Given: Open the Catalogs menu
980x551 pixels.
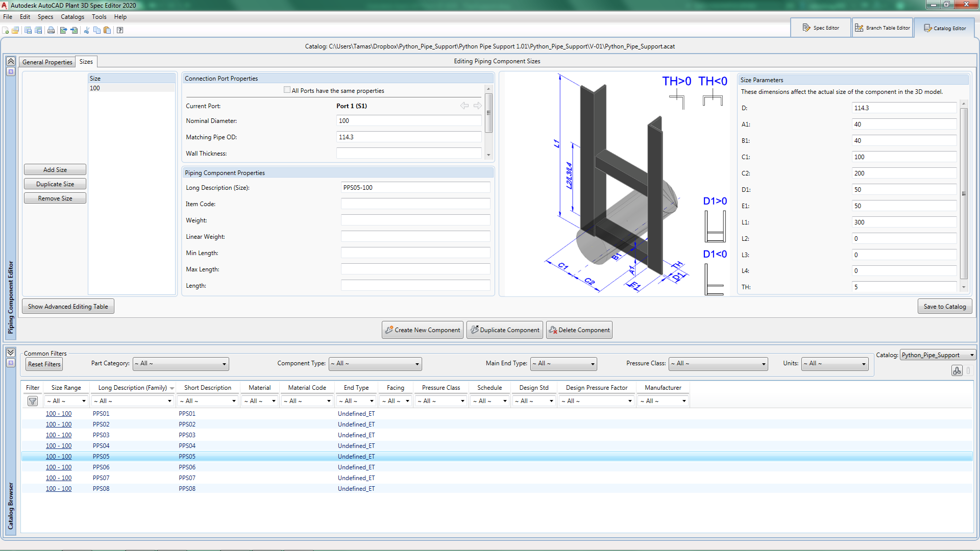Looking at the screenshot, I should [72, 17].
